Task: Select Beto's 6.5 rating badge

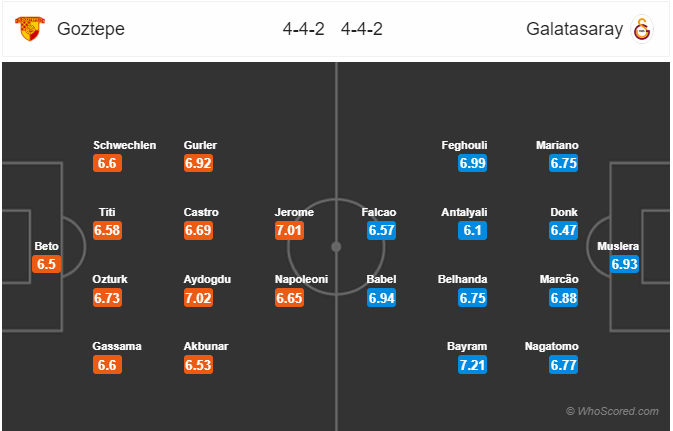Action: point(46,264)
